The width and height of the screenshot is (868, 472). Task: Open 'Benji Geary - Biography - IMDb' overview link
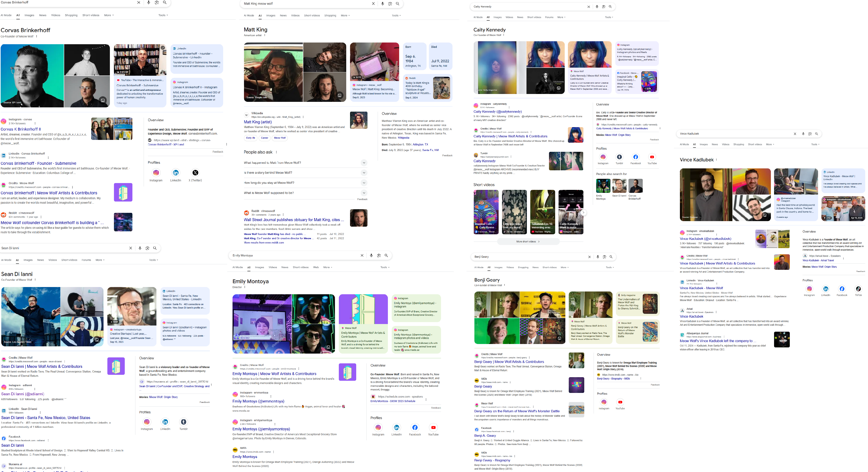[x=613, y=379]
